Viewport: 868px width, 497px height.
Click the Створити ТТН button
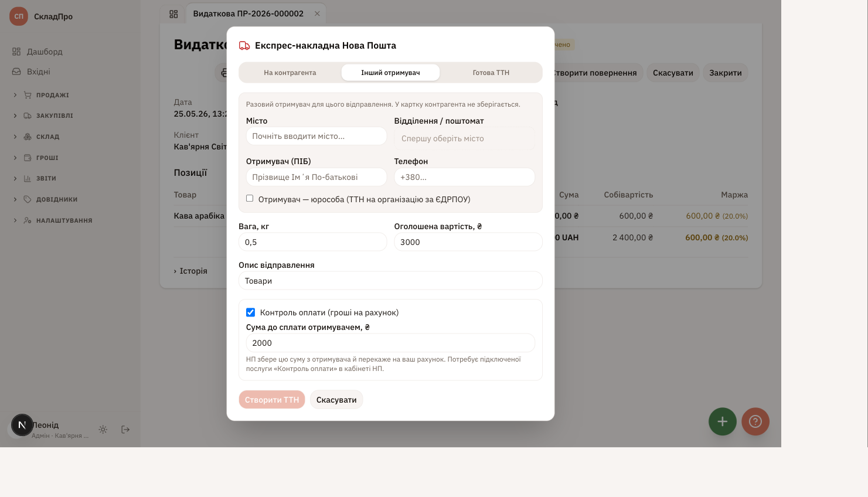pos(272,400)
